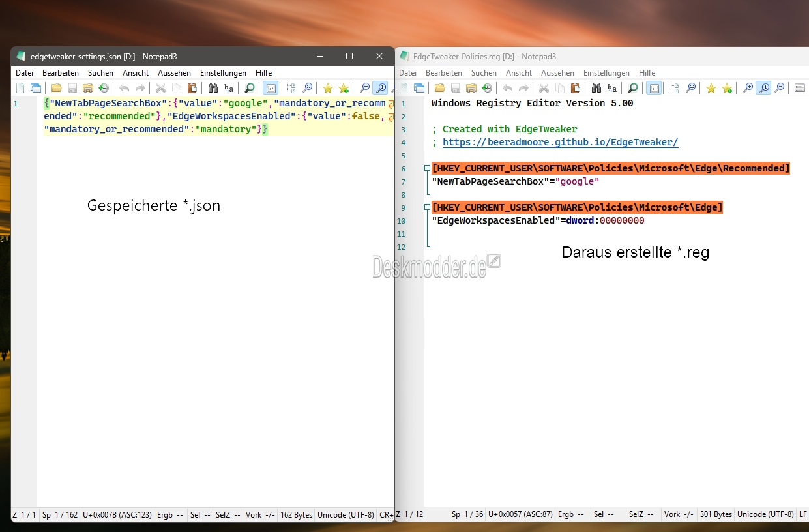Open the beeradmoore.github.io/EdgeTweaker link
Image resolution: width=809 pixels, height=532 pixels.
pos(561,142)
